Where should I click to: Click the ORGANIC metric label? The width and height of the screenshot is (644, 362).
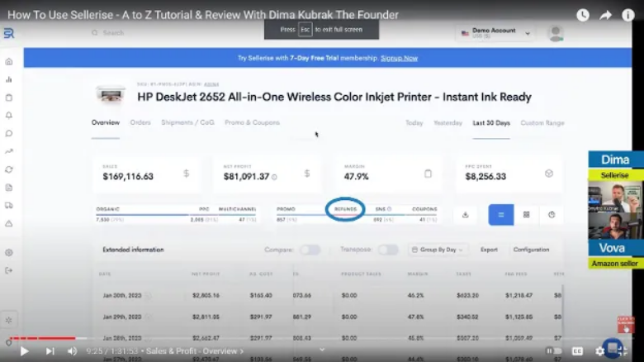tap(107, 209)
